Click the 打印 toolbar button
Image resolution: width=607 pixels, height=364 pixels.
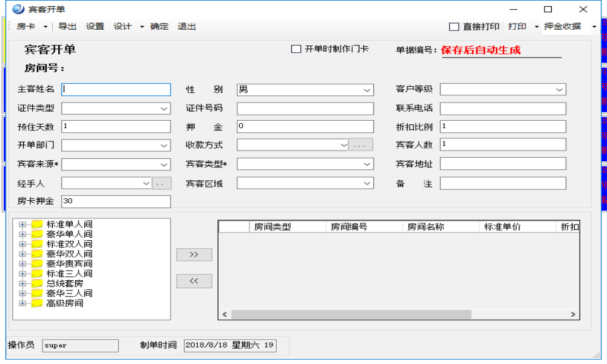[x=517, y=27]
